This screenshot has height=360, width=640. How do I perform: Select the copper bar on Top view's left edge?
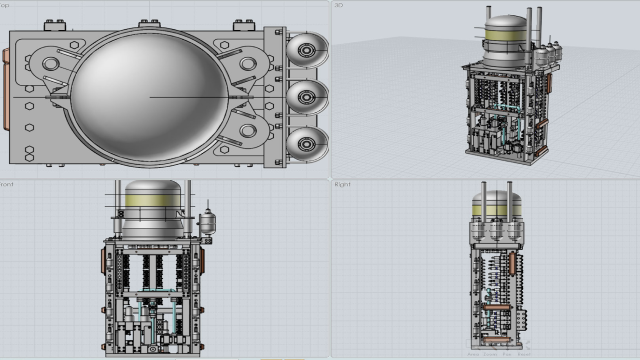[x=6, y=89]
